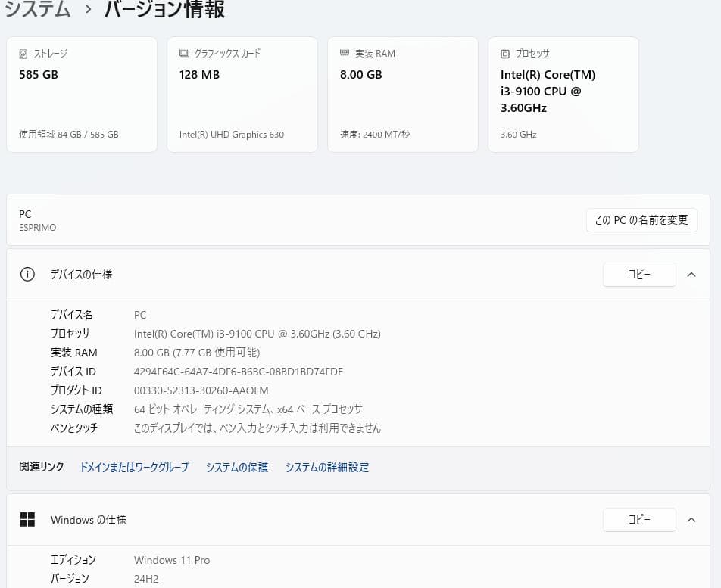Click コピー in the デバイスの仕様 section
721x588 pixels.
coord(639,275)
